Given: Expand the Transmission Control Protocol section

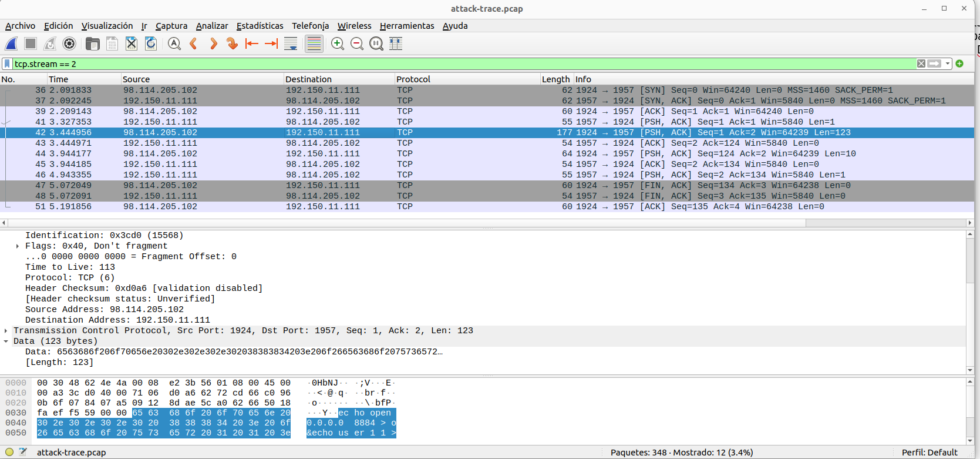Looking at the screenshot, I should click(6, 331).
